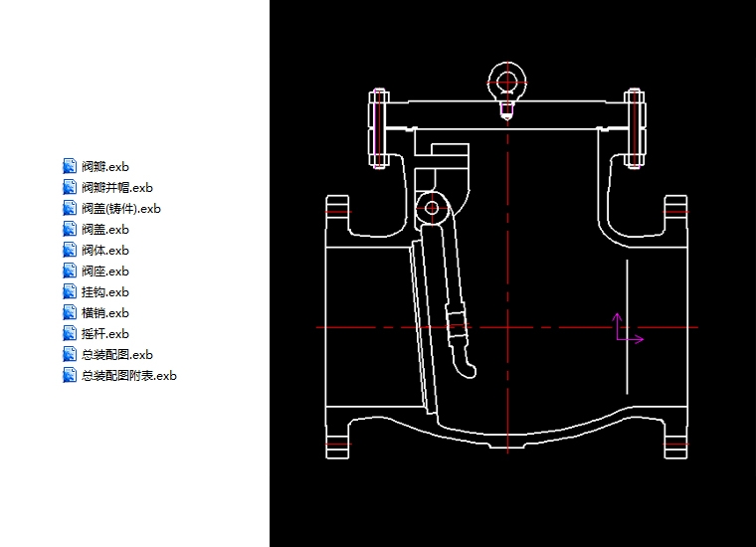This screenshot has width=756, height=547.
Task: Click the 摇杆.exb file icon
Action: point(69,333)
